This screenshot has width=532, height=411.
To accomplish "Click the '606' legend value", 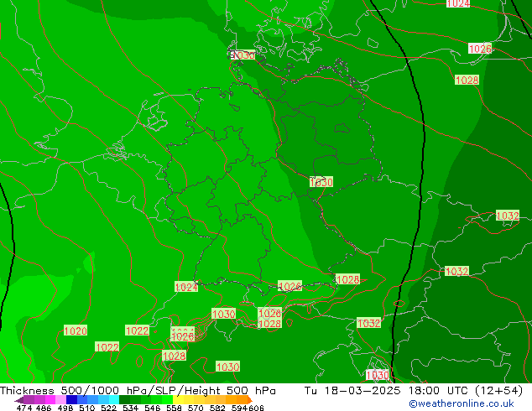I will click(256, 408).
